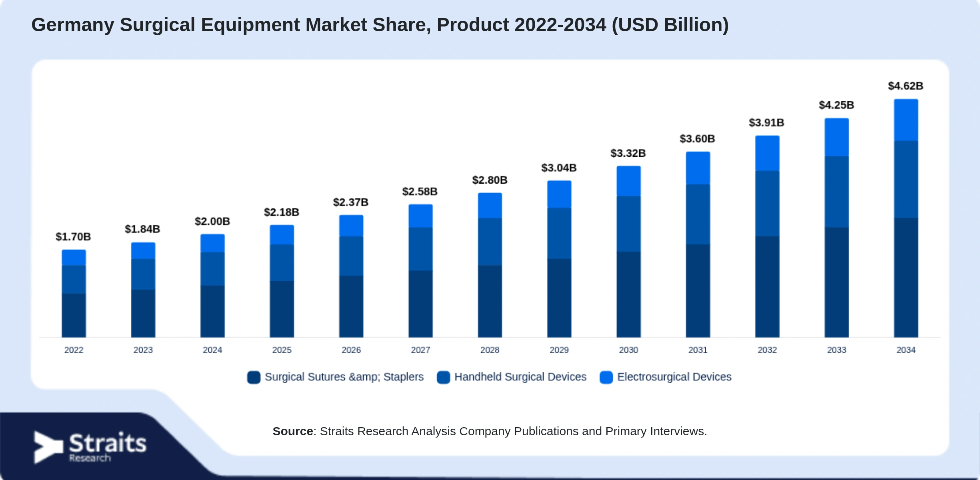Click the $3.60B value label
Image resolution: width=980 pixels, height=480 pixels.
pos(698,139)
